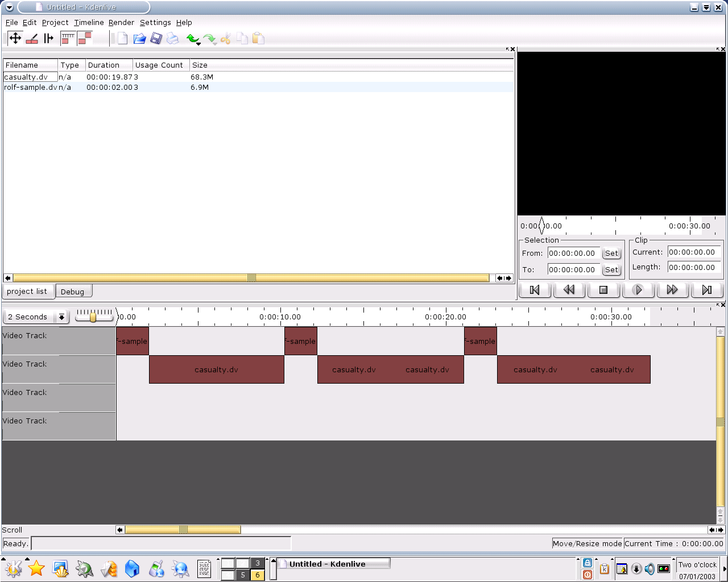This screenshot has width=728, height=582.
Task: Open the 2 Seconds zoom dropdown
Action: [61, 317]
